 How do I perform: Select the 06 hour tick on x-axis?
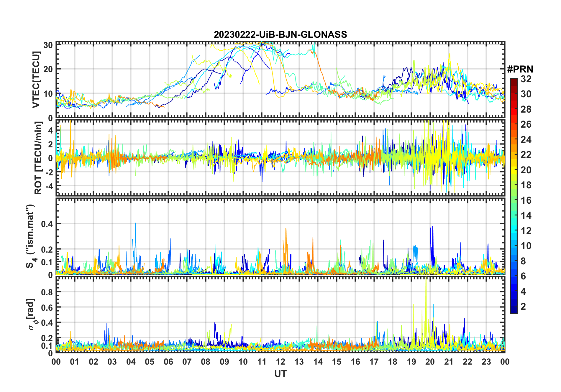click(x=168, y=362)
